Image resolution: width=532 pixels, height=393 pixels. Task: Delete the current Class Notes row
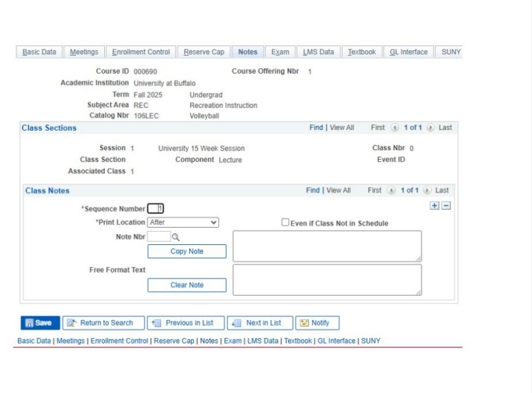446,206
